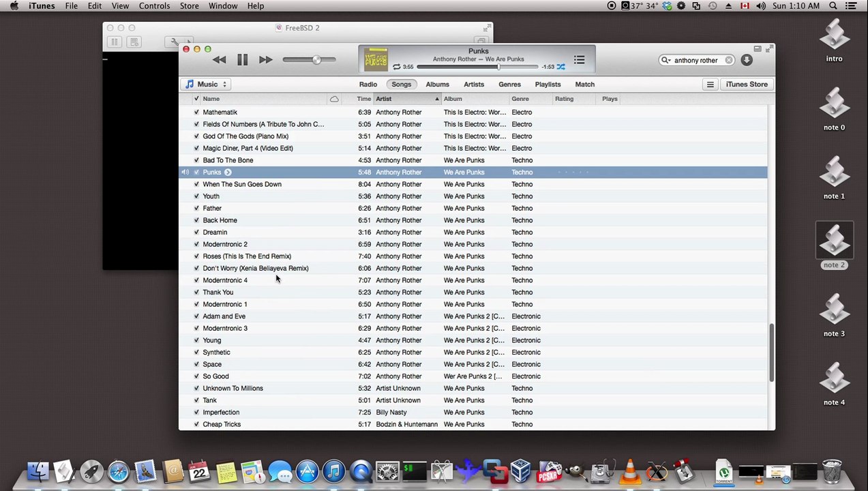868x491 pixels.
Task: Open Finder from the Dock
Action: click(x=38, y=471)
